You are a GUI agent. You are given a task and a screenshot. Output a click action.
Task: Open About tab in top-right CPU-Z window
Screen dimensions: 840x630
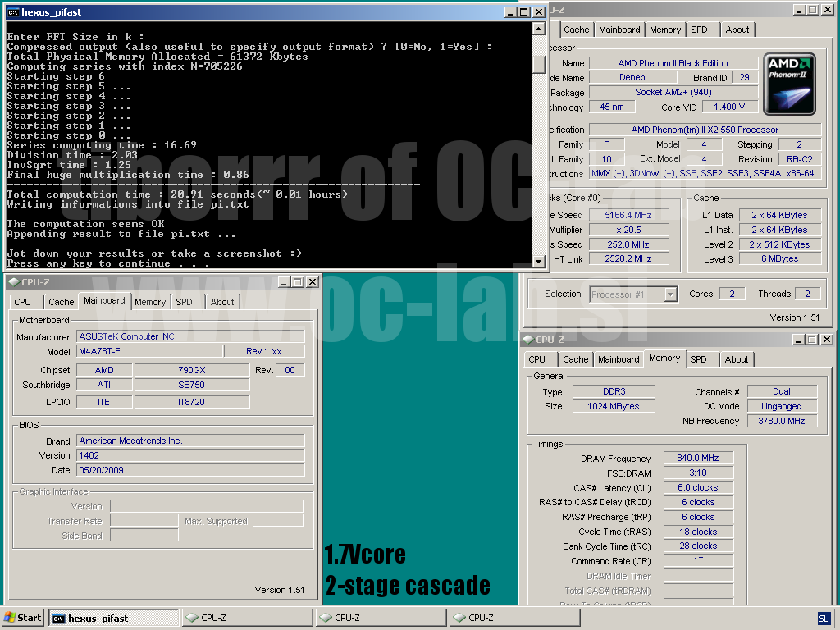(x=737, y=30)
